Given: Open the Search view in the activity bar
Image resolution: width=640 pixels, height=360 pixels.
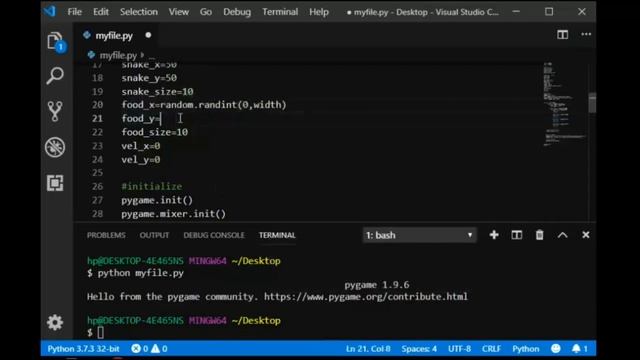Looking at the screenshot, I should click(x=55, y=76).
